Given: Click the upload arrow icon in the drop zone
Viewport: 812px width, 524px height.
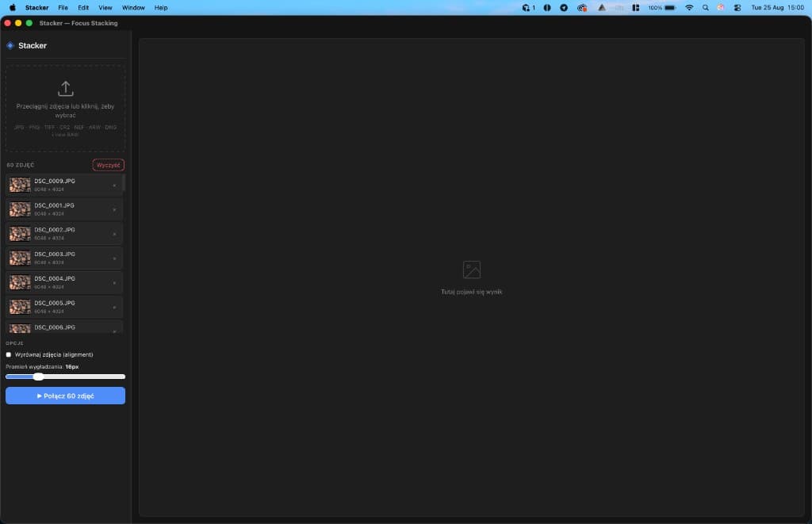Looking at the screenshot, I should tap(65, 89).
